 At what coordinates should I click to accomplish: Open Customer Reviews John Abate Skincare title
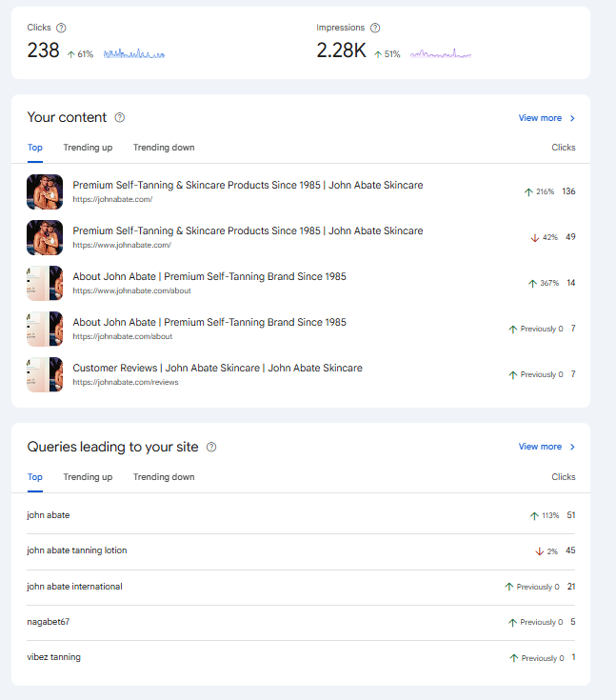[217, 368]
